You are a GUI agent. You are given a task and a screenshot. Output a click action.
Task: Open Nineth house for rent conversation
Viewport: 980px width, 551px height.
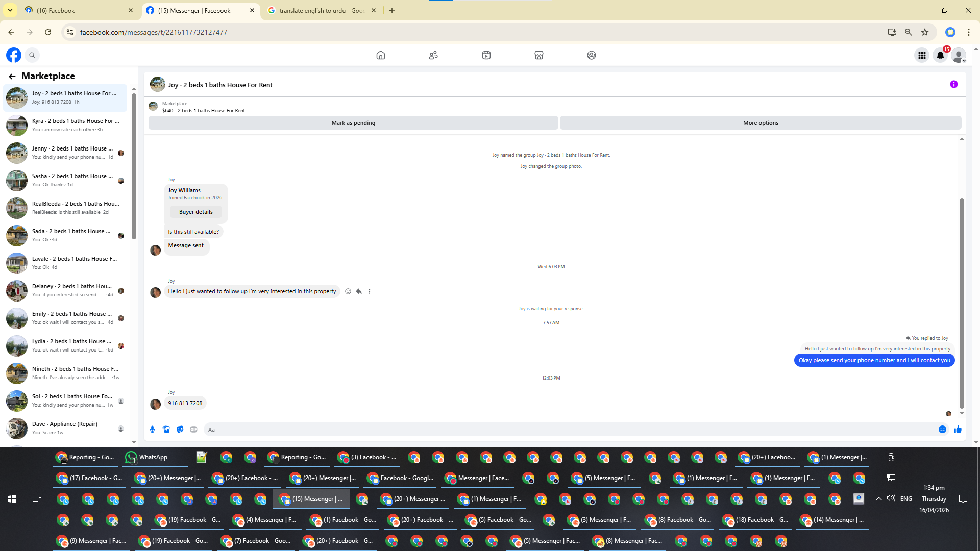[65, 373]
